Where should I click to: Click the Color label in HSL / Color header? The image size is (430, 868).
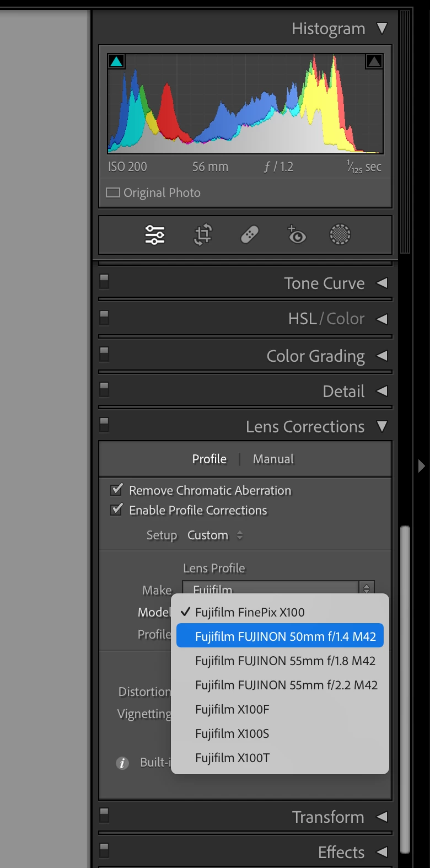pyautogui.click(x=346, y=319)
